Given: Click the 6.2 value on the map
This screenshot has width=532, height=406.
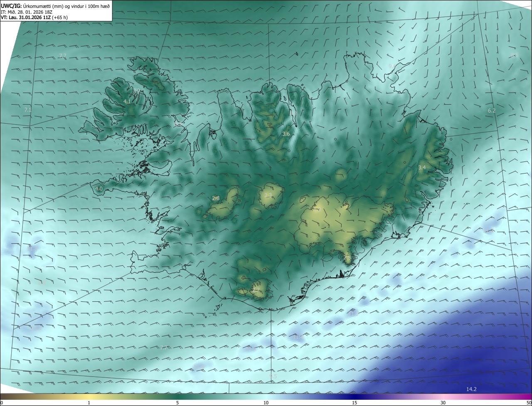Looking at the screenshot, I should 492,110.
